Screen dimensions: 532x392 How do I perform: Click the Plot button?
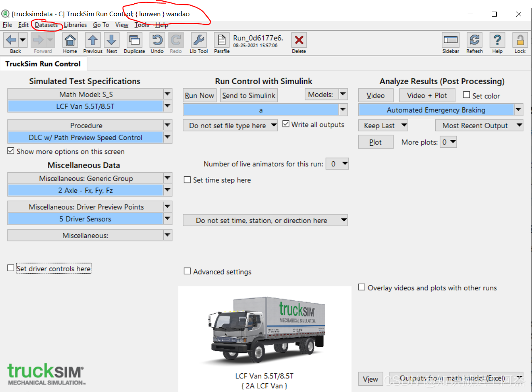point(375,142)
